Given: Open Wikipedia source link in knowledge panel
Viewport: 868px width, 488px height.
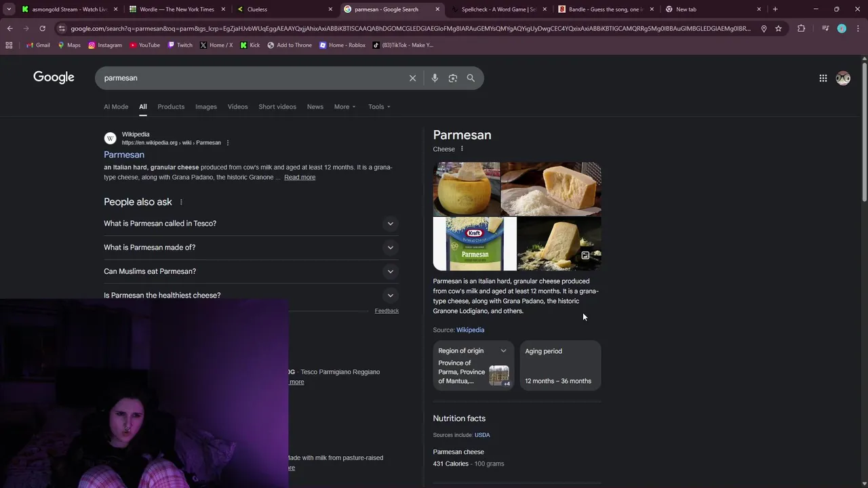Looking at the screenshot, I should pos(470,330).
